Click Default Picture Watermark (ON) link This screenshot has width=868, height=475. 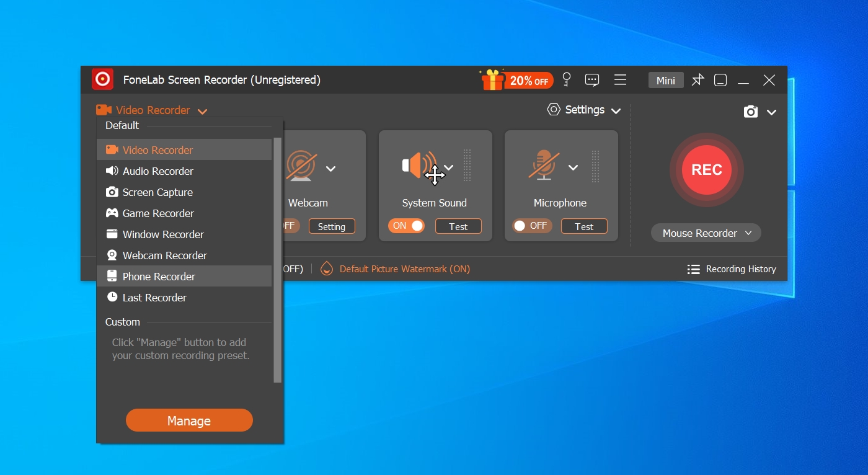[x=405, y=269]
